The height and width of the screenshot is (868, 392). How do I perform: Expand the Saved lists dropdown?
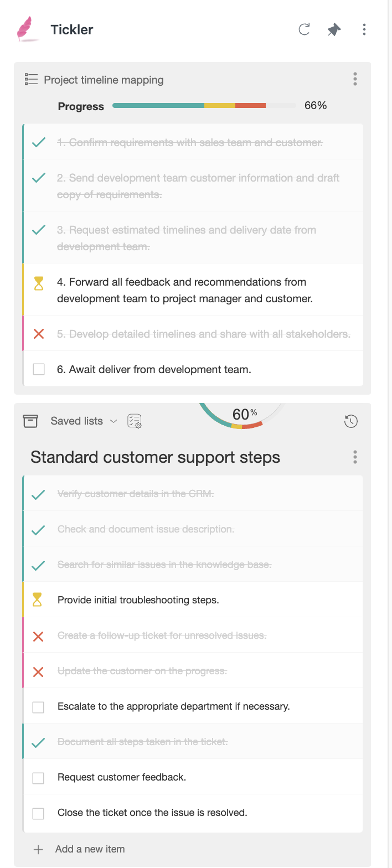(x=84, y=421)
